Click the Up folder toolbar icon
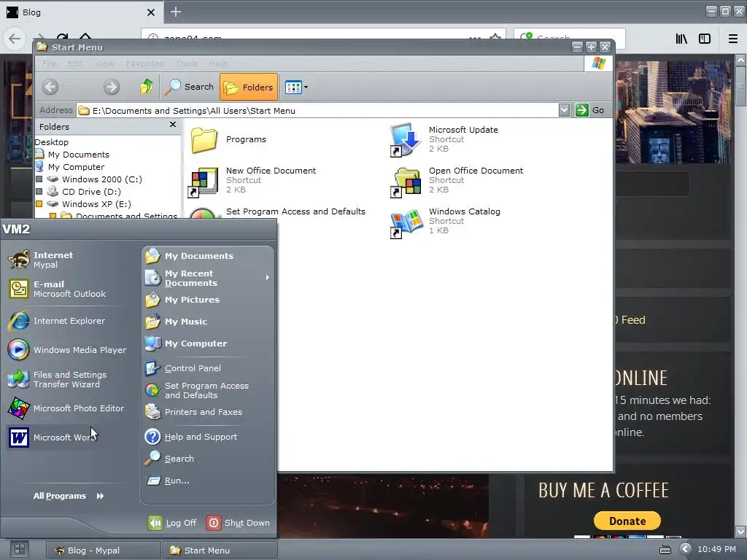 click(x=146, y=87)
